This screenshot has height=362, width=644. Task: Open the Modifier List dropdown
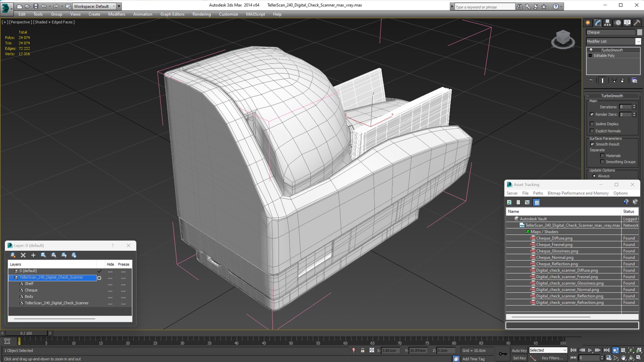pyautogui.click(x=638, y=41)
